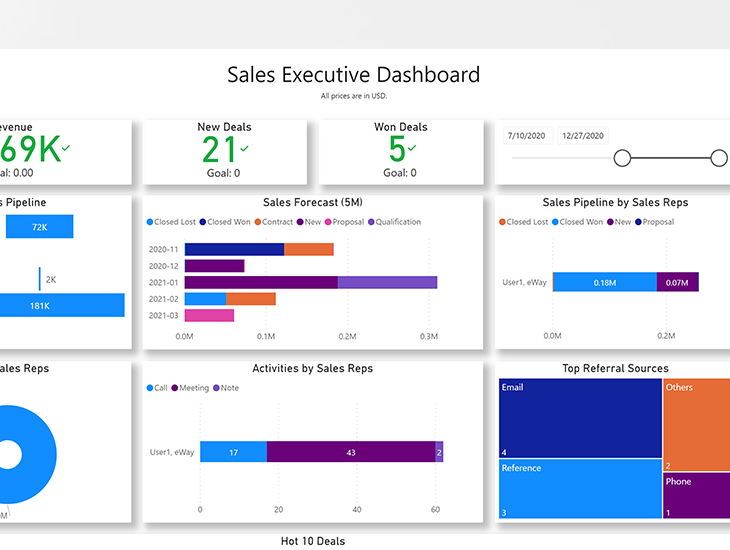Click the left handle of the date slider

622,158
